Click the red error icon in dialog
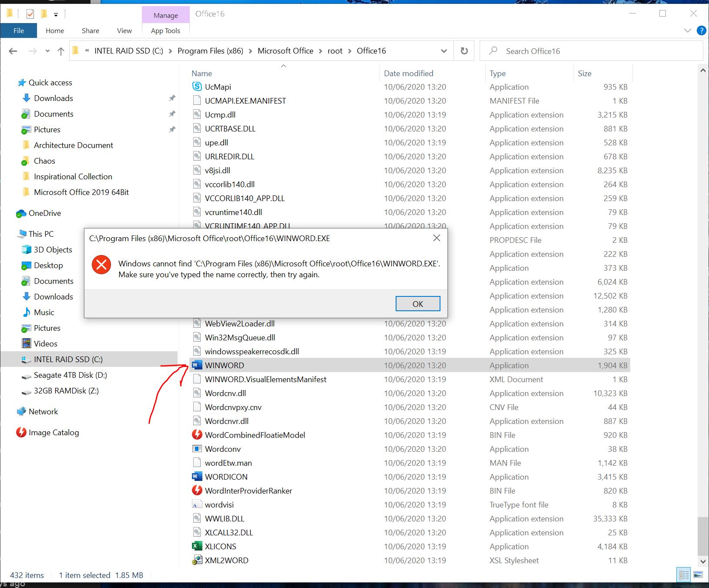This screenshot has width=709, height=588. coord(101,265)
